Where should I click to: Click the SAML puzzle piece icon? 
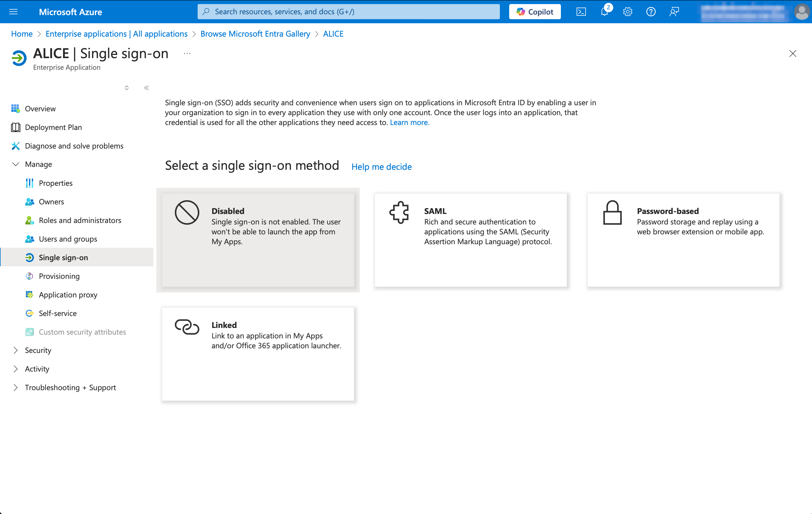pos(399,212)
